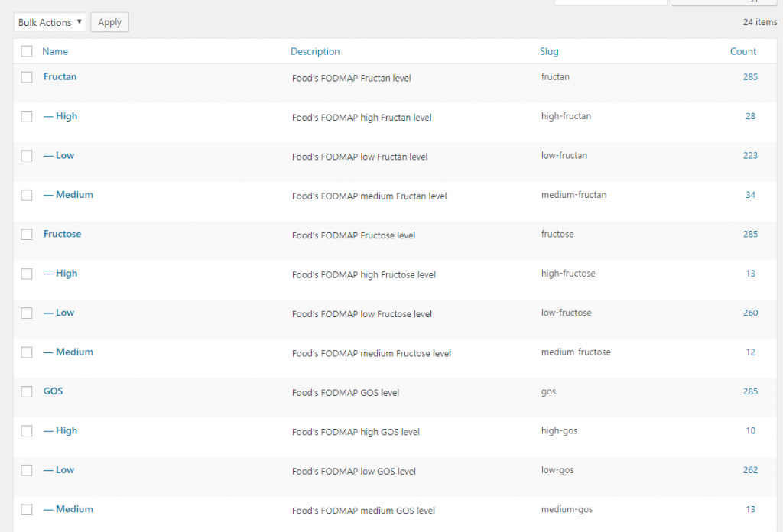Image resolution: width=783 pixels, height=532 pixels.
Task: Click the Apply button
Action: point(109,22)
